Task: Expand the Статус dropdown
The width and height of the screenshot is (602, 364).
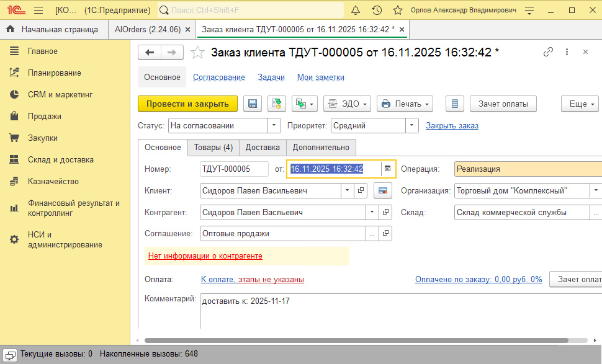Action: click(x=274, y=125)
